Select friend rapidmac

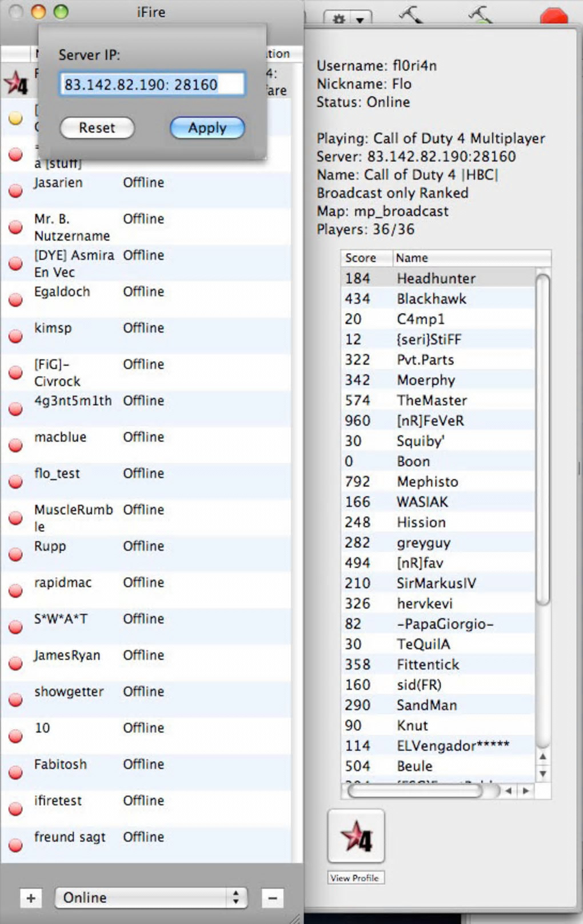coord(146,590)
